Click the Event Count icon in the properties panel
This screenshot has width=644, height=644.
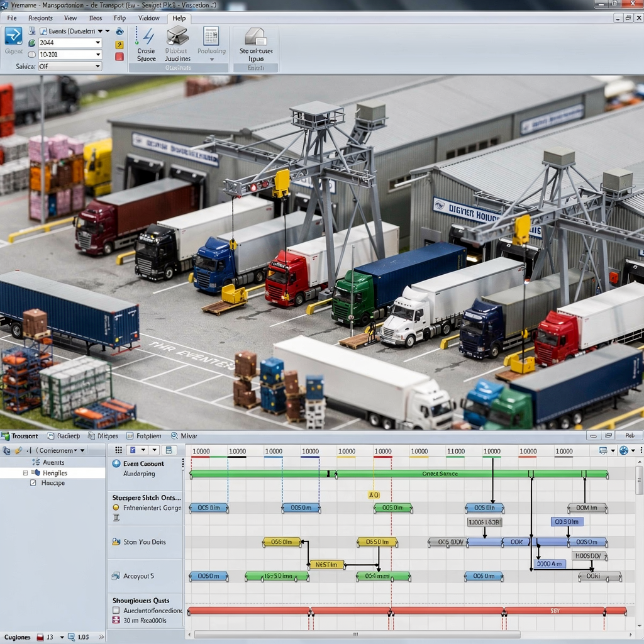click(x=117, y=464)
